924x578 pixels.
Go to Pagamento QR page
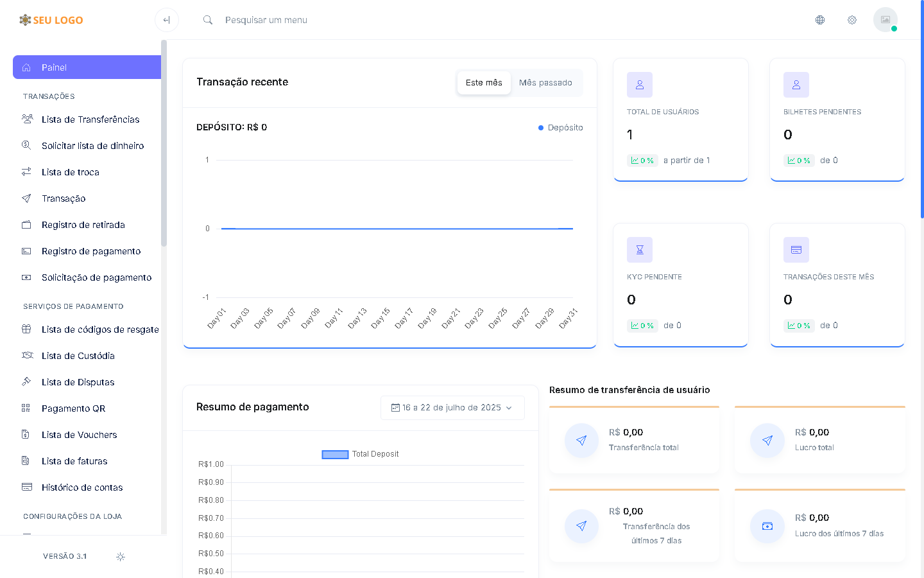tap(73, 408)
